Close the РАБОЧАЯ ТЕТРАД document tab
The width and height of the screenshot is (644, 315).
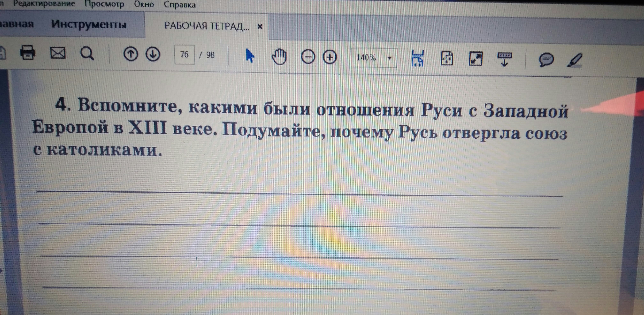tap(260, 26)
